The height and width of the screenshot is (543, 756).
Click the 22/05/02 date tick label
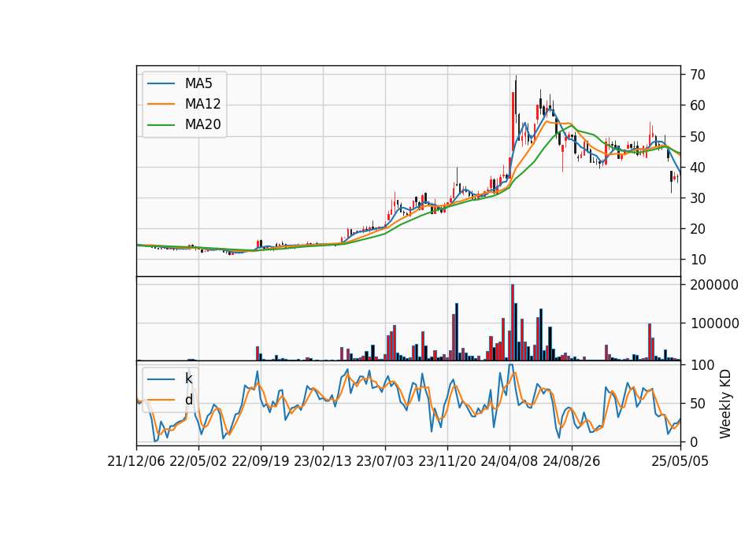click(198, 461)
